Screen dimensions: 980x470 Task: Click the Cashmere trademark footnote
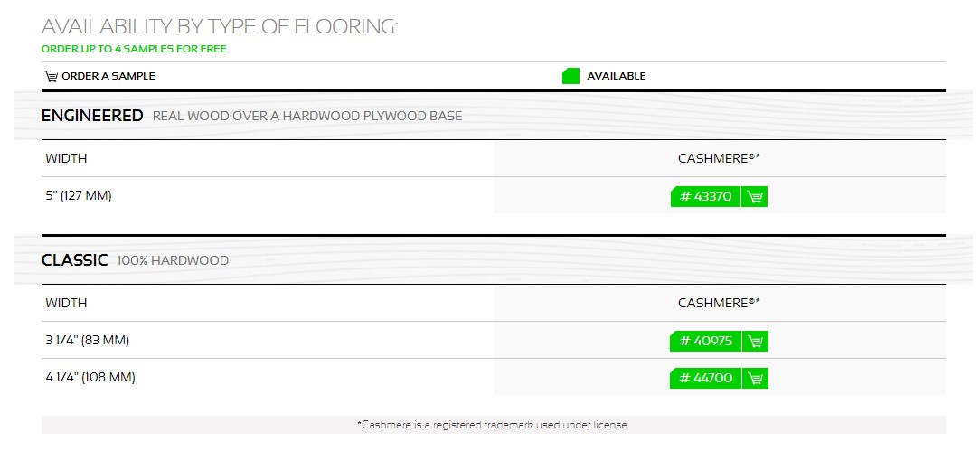click(x=493, y=425)
